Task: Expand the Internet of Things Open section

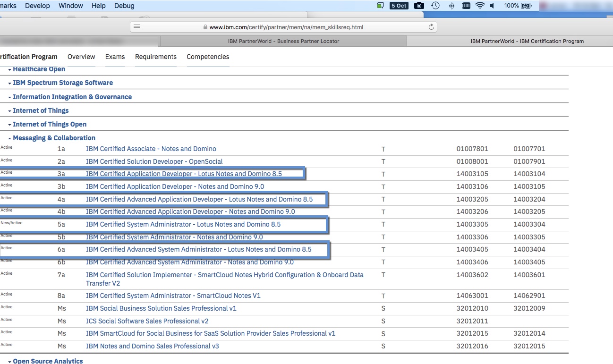Action: 50,124
